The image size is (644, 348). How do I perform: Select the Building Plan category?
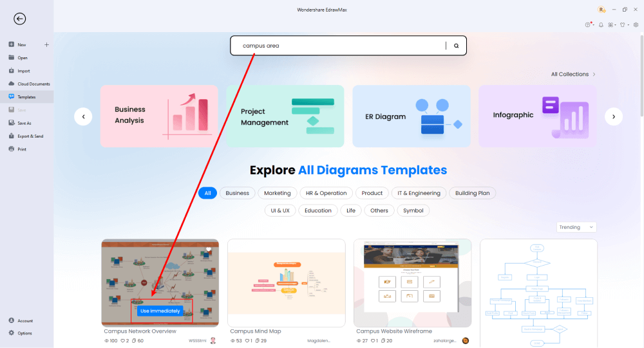[x=472, y=193]
